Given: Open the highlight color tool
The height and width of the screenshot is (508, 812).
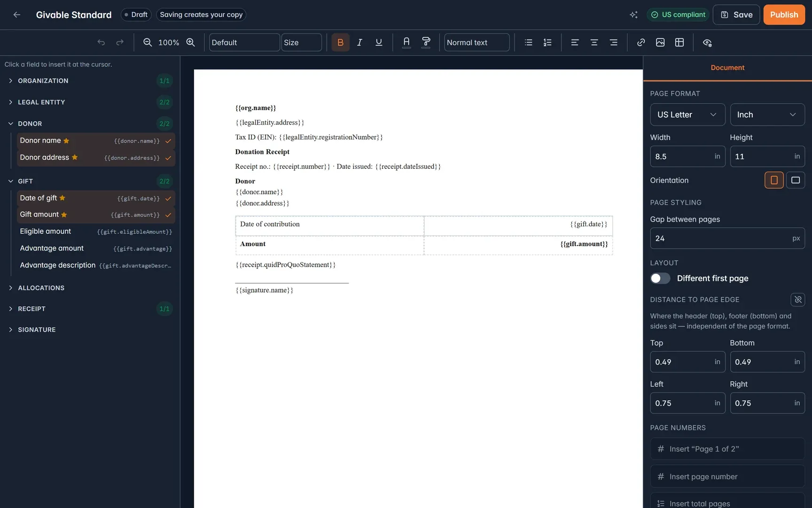Looking at the screenshot, I should click(426, 42).
